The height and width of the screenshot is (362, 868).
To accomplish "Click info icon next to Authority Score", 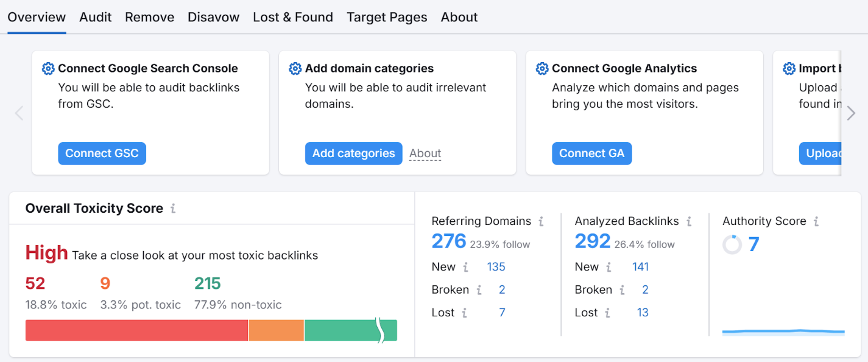I will pyautogui.click(x=816, y=222).
